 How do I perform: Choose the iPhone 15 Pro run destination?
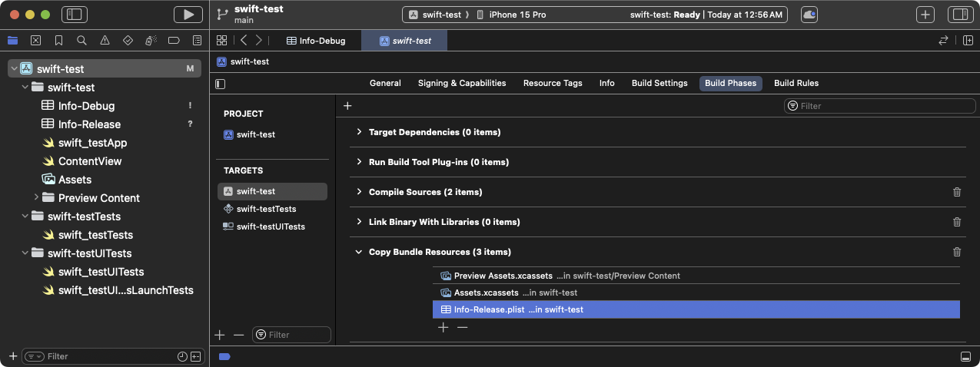point(517,15)
